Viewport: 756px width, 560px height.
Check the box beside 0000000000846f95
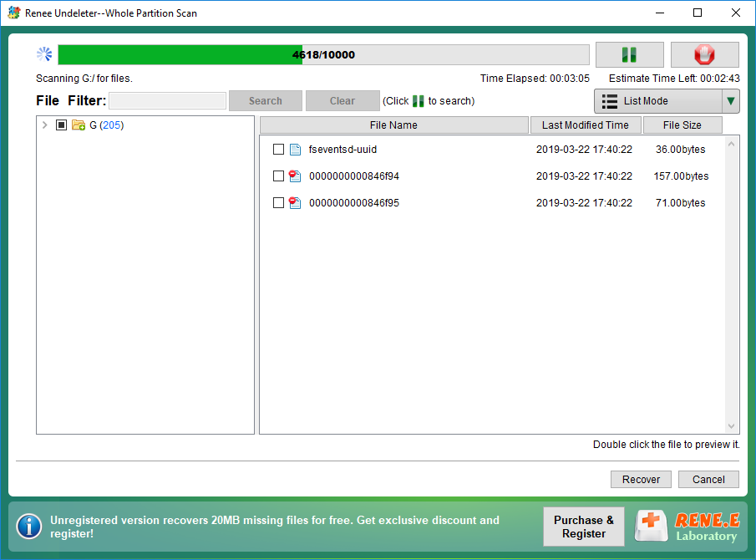(279, 203)
